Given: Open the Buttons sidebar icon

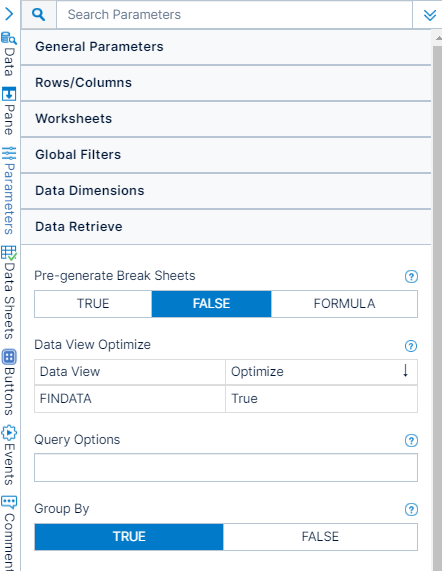Looking at the screenshot, I should [x=9, y=357].
